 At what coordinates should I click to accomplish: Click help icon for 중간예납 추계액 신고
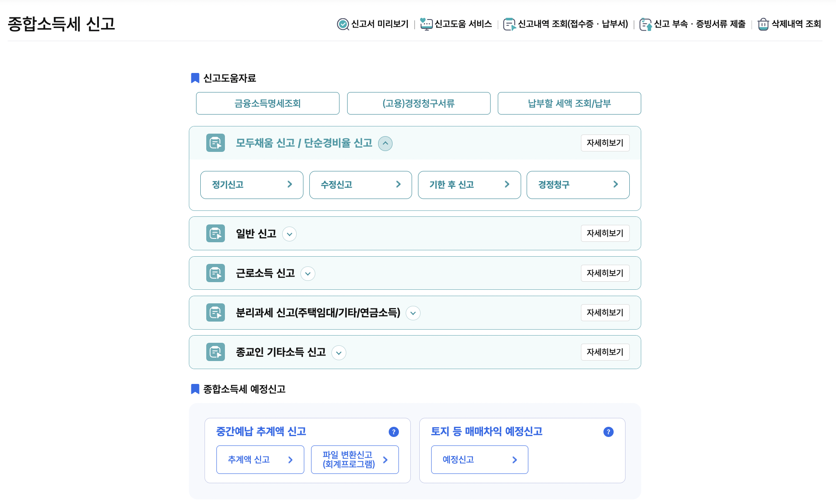pos(393,432)
